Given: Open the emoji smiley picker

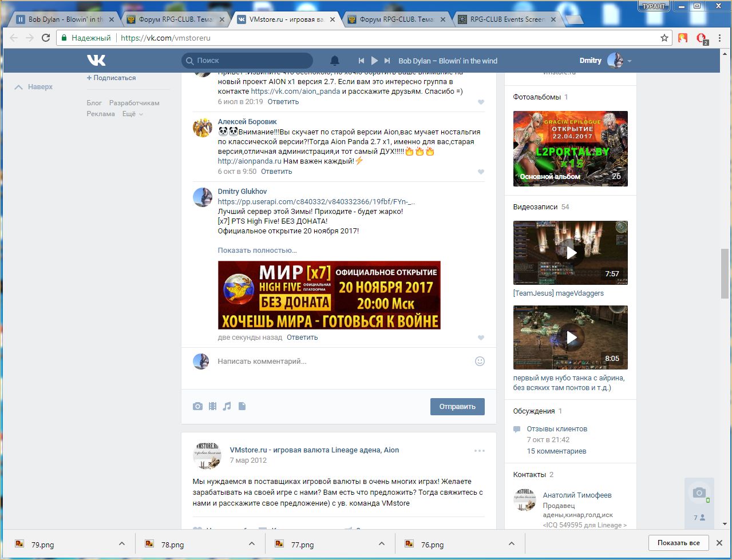Looking at the screenshot, I should click(480, 361).
